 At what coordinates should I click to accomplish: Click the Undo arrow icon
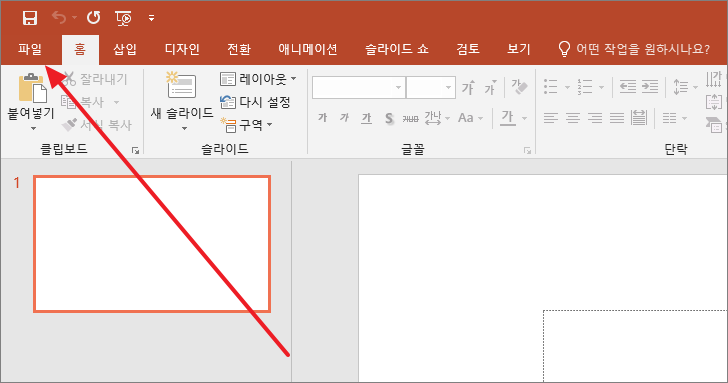coord(59,18)
